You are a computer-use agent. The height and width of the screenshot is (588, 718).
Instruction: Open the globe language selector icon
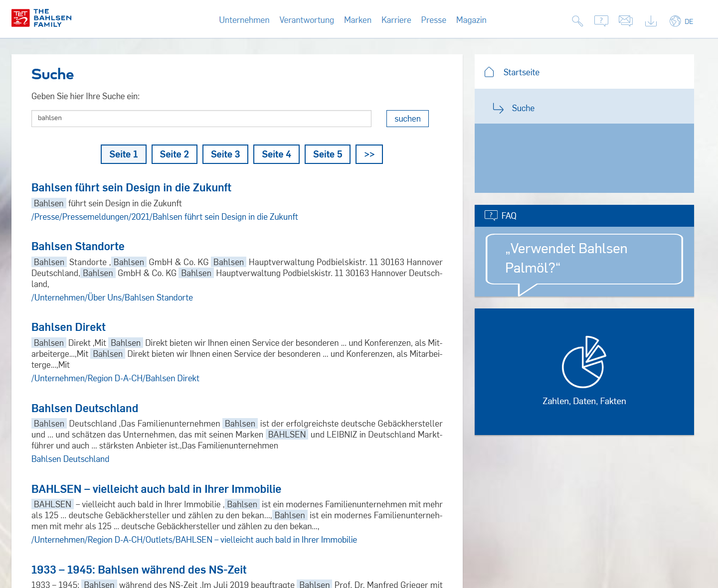pos(675,21)
